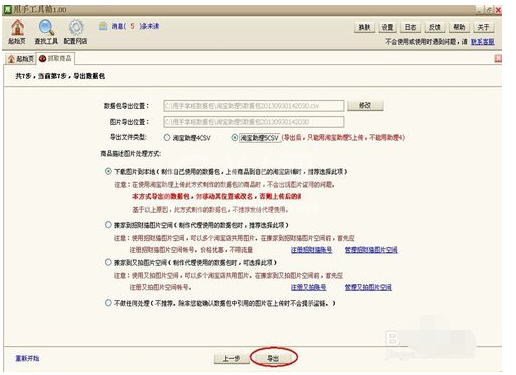Open 注册又拍账号 link
Viewport: 516px width, 375px height.
point(308,287)
